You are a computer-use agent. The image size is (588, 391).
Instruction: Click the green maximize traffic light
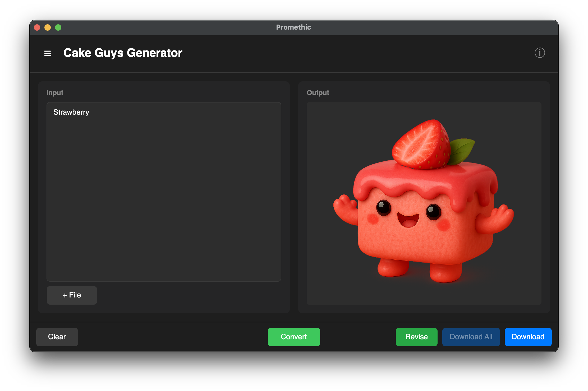pos(58,27)
